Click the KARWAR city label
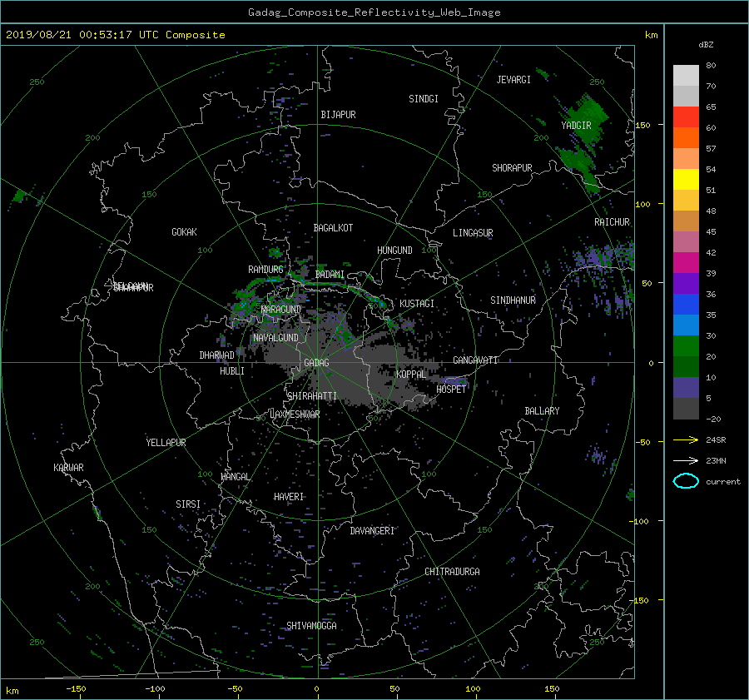 pyautogui.click(x=68, y=468)
